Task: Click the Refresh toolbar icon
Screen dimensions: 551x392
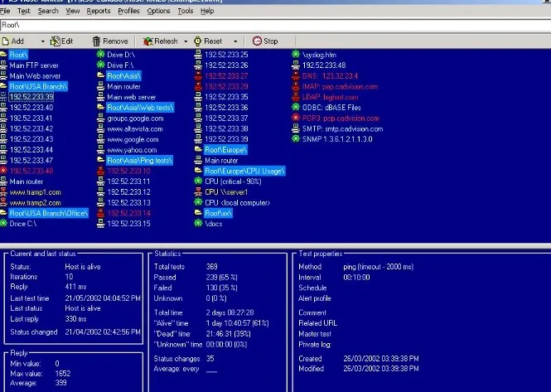Action: [x=147, y=41]
